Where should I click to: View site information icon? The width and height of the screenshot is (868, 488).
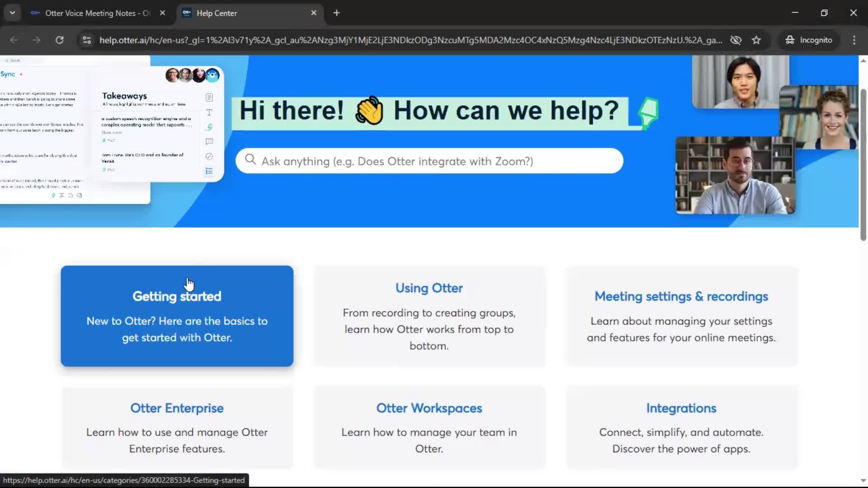[87, 40]
